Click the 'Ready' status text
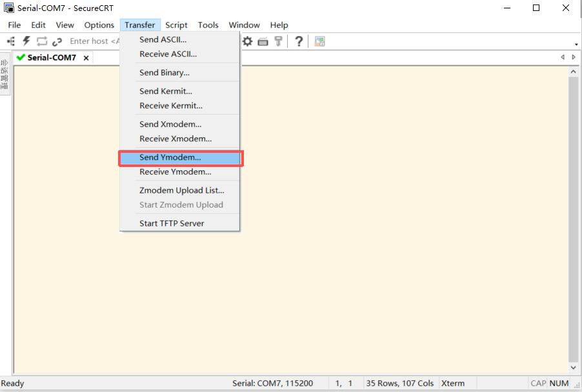Image resolution: width=582 pixels, height=392 pixels. [x=13, y=384]
